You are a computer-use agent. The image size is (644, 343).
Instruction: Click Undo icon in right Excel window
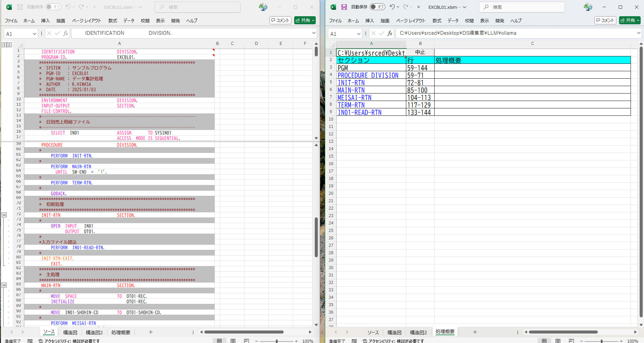pyautogui.click(x=392, y=7)
